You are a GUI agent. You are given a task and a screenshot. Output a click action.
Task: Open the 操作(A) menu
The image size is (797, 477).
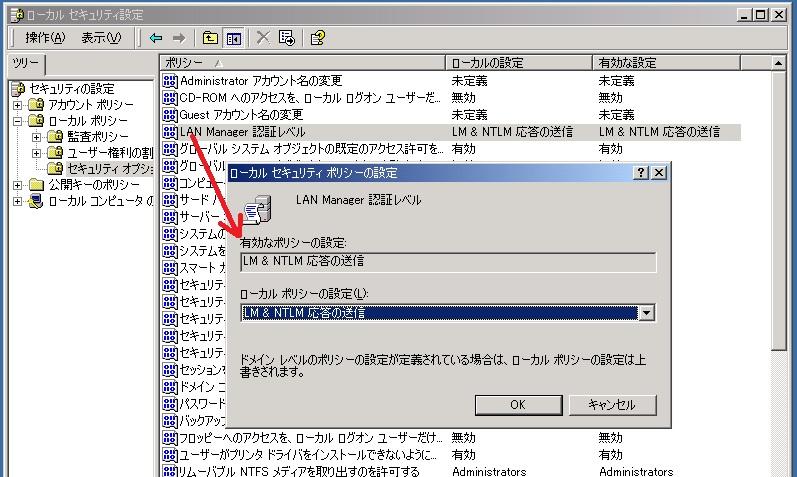(x=45, y=38)
